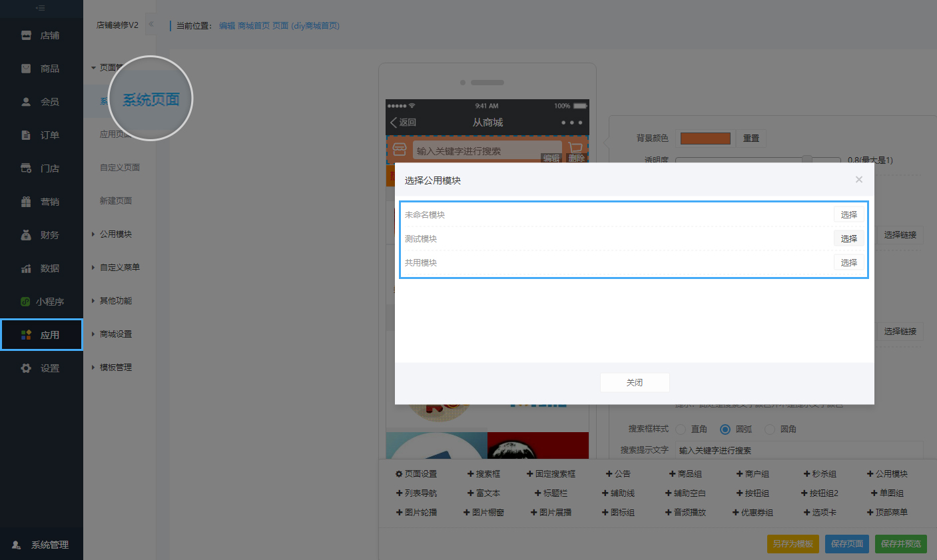Open the 自定义页面 menu item
Image resolution: width=937 pixels, height=560 pixels.
(120, 168)
